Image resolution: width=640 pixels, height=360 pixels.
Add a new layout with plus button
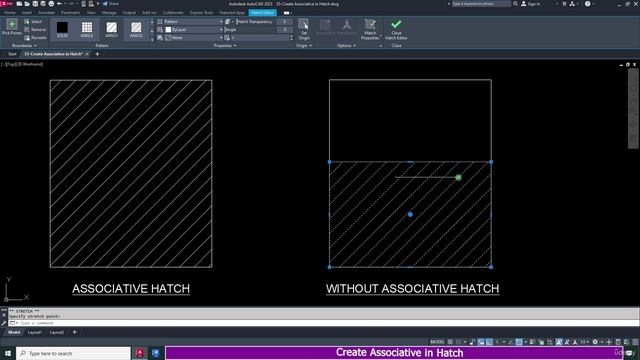[x=74, y=332]
